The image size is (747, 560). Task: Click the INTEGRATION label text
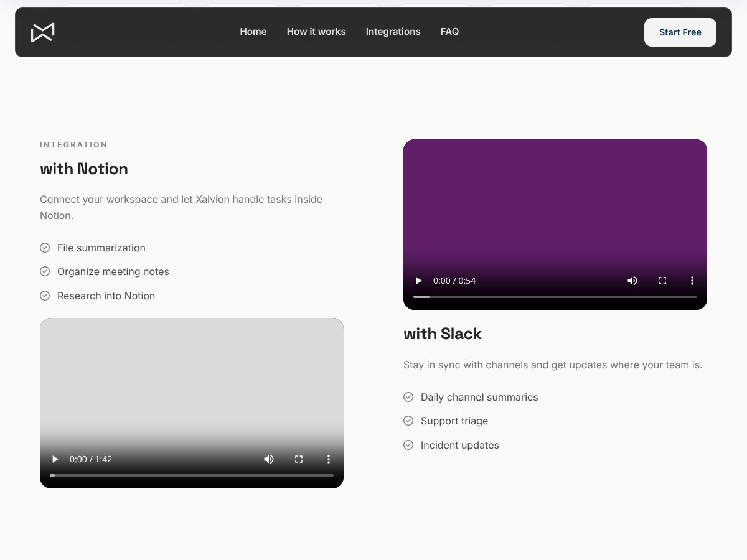[73, 144]
